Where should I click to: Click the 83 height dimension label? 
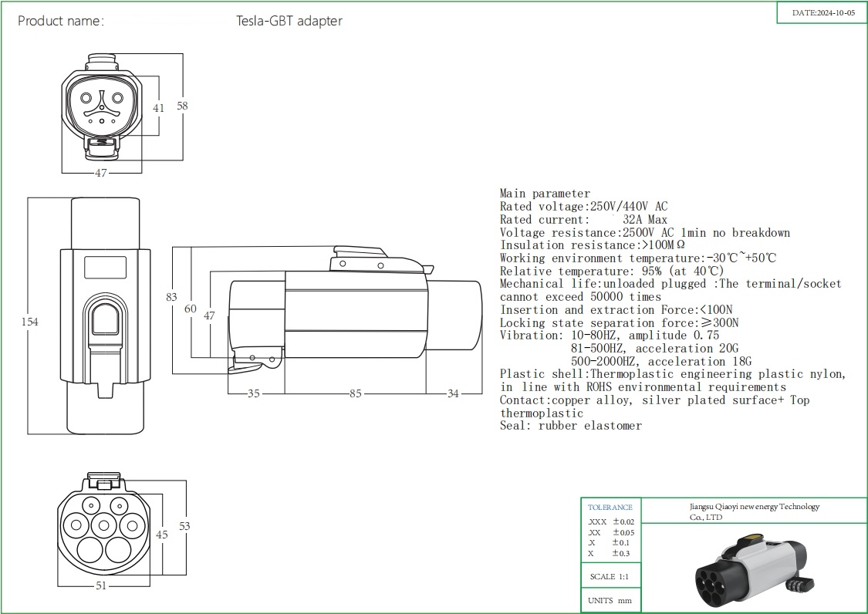click(171, 297)
